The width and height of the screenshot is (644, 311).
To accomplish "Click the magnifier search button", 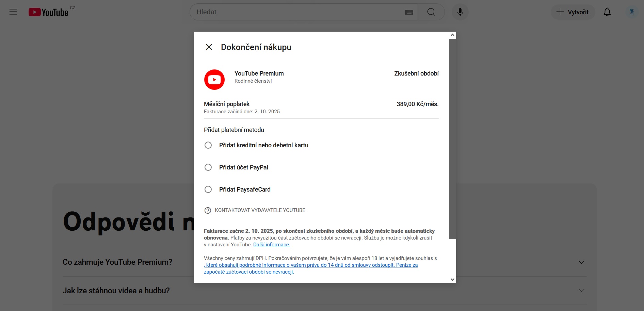I will pyautogui.click(x=431, y=12).
